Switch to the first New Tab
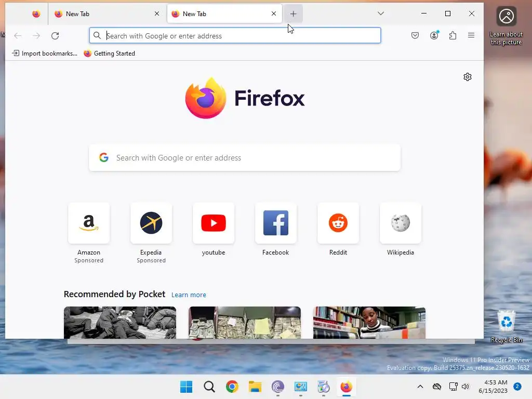This screenshot has height=399, width=532. pyautogui.click(x=102, y=14)
